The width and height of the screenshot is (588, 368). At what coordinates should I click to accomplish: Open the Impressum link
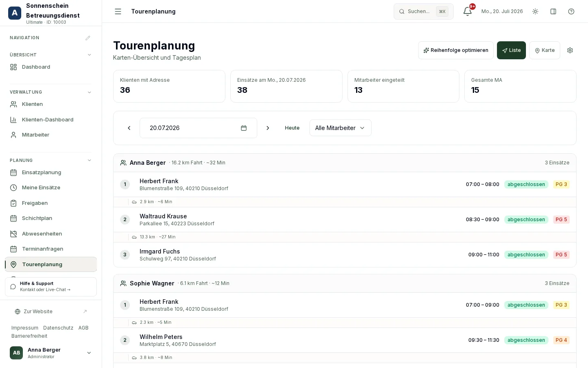[x=25, y=328]
